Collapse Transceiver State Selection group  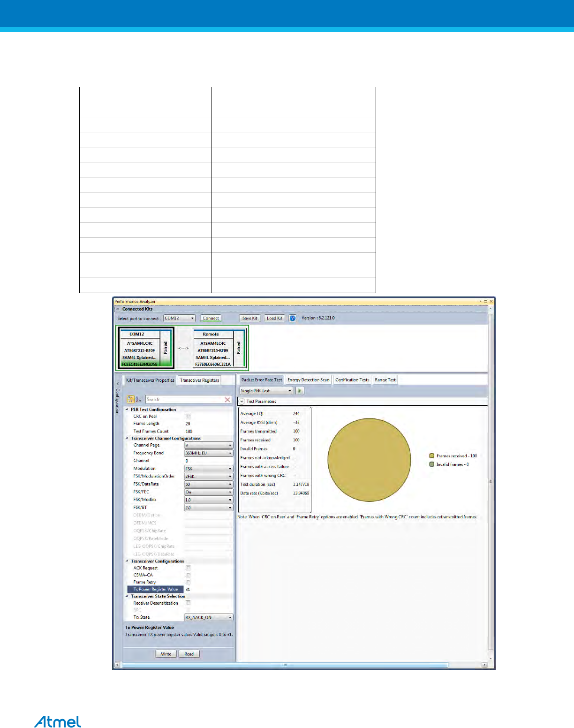click(127, 596)
